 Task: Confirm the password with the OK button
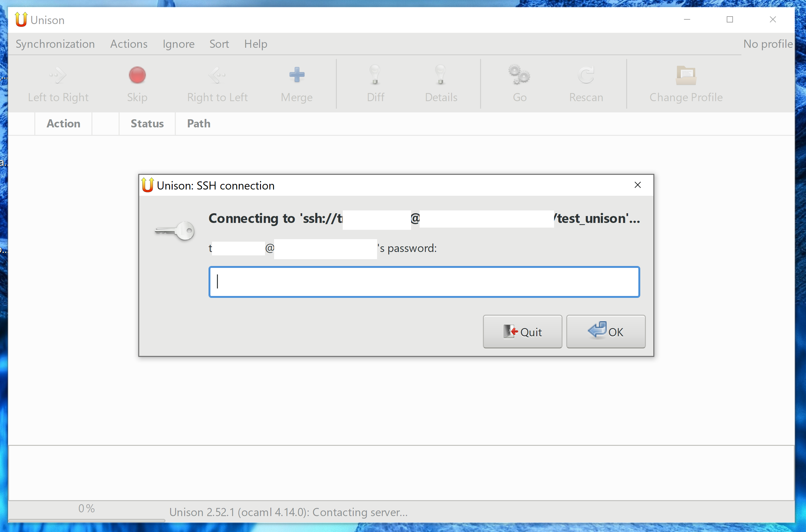coord(606,332)
